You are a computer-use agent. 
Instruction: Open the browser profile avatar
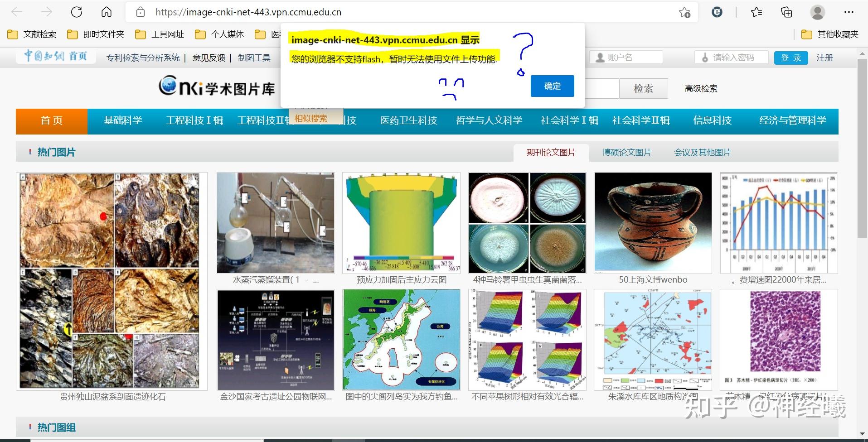pyautogui.click(x=817, y=12)
